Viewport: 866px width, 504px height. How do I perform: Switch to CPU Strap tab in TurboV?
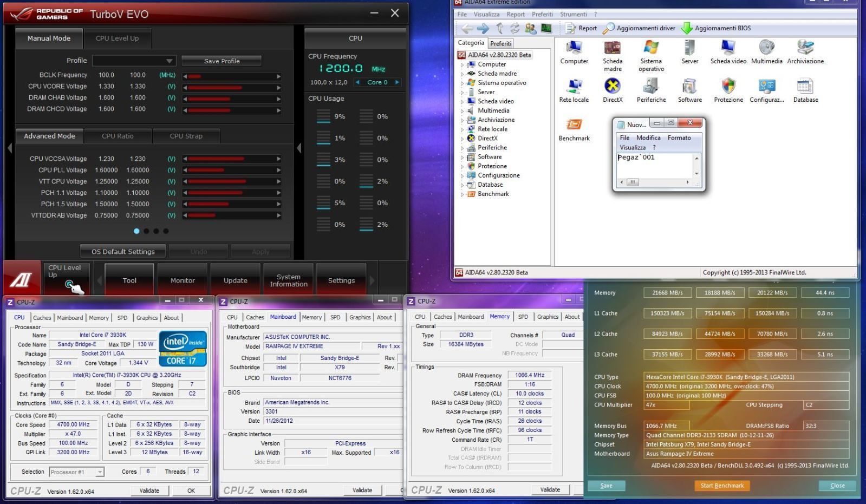tap(186, 136)
